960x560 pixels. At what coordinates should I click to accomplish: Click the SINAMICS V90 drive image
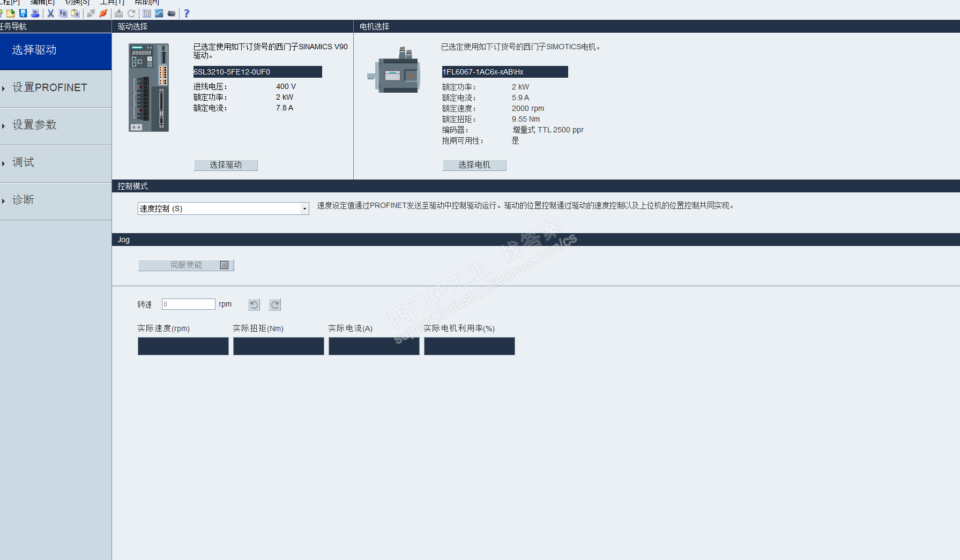coord(149,87)
